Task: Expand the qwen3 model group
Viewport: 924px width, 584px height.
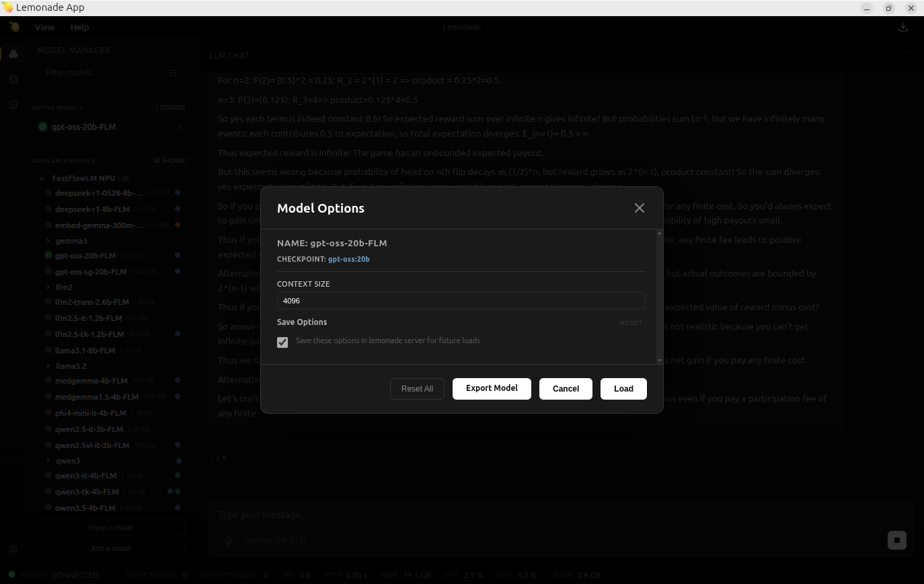Action: 48,461
